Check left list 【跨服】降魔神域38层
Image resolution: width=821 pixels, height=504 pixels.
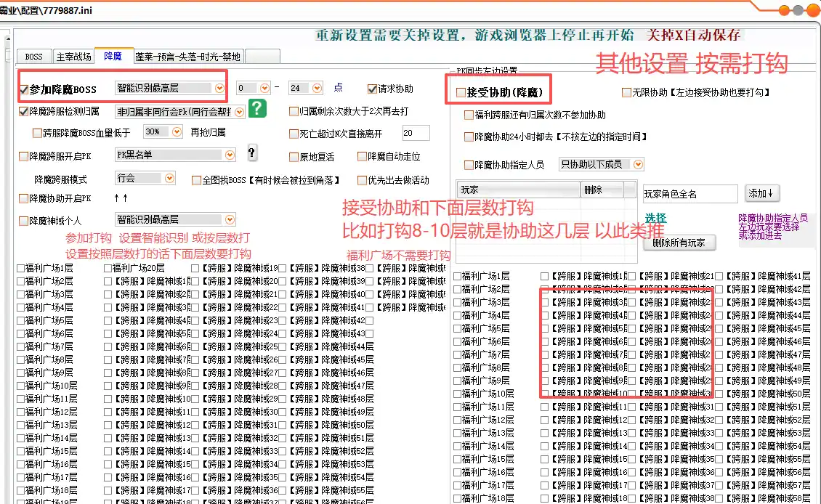(283, 268)
